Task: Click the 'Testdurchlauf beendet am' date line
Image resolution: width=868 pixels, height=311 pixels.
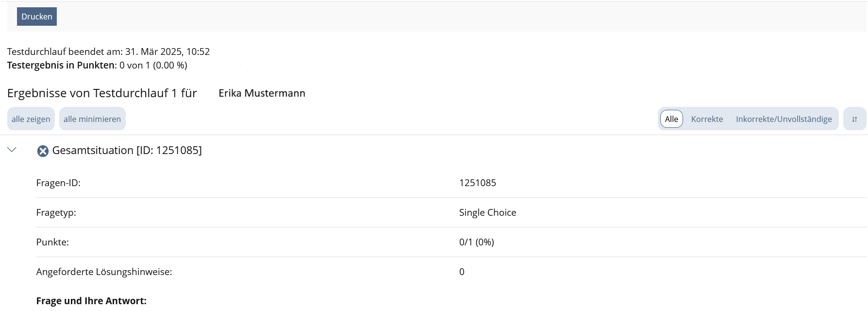Action: (x=108, y=52)
